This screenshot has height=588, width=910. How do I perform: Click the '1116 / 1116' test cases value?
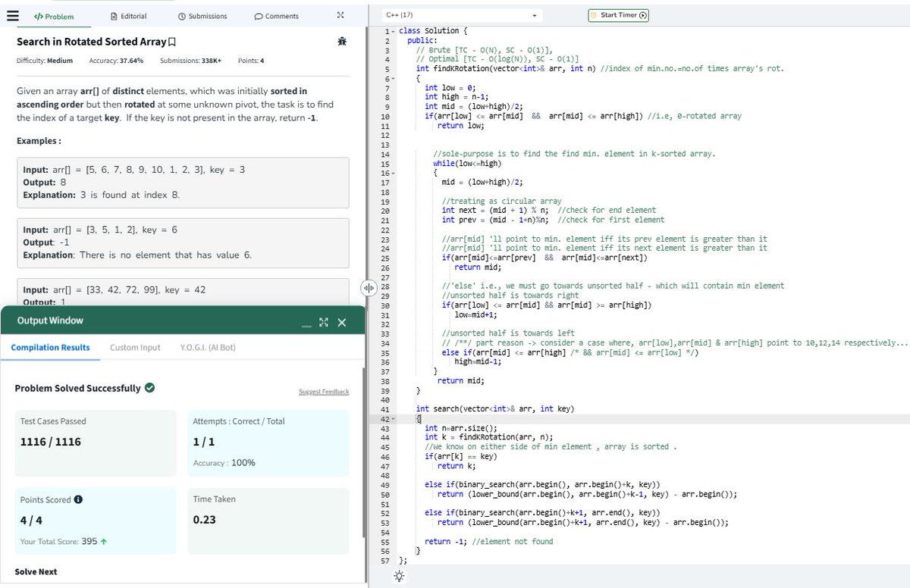pos(50,442)
